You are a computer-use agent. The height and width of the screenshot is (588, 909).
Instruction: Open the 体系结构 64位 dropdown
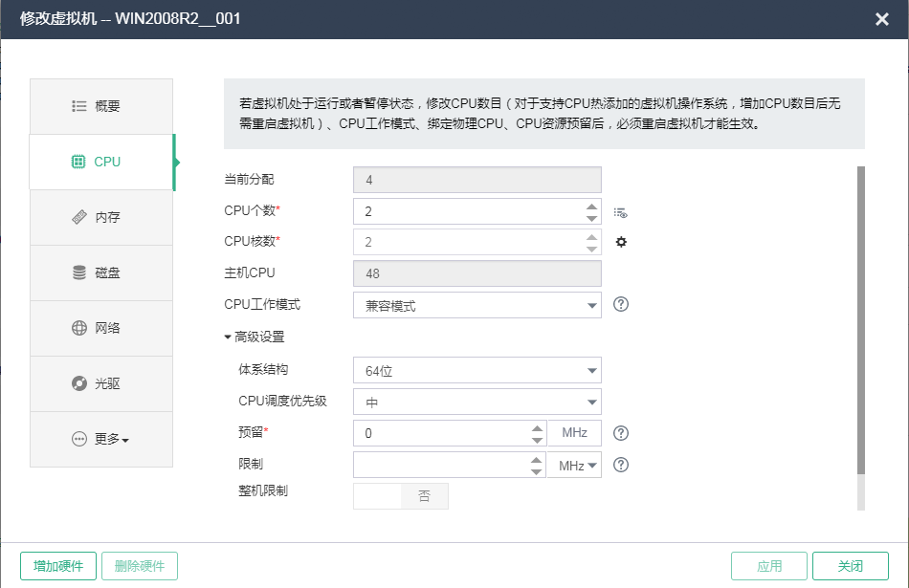pyautogui.click(x=477, y=370)
